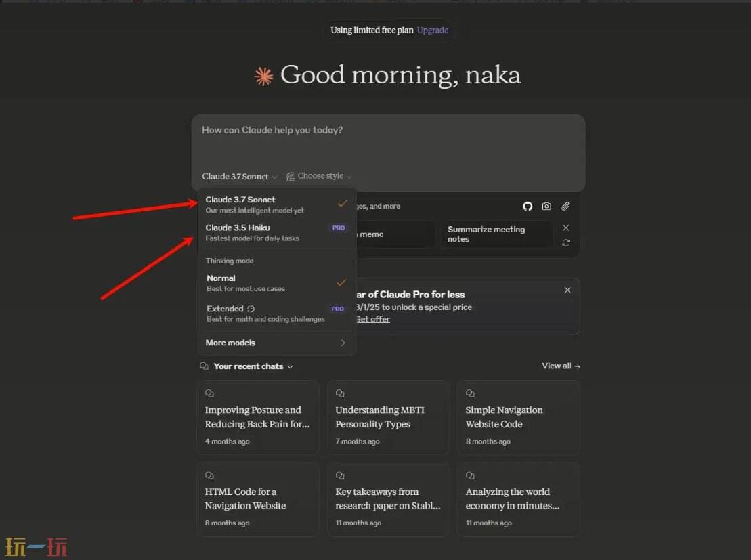Collapse the Claude 3.7 Sonnet model selector
This screenshot has height=560, width=751.
coord(240,177)
